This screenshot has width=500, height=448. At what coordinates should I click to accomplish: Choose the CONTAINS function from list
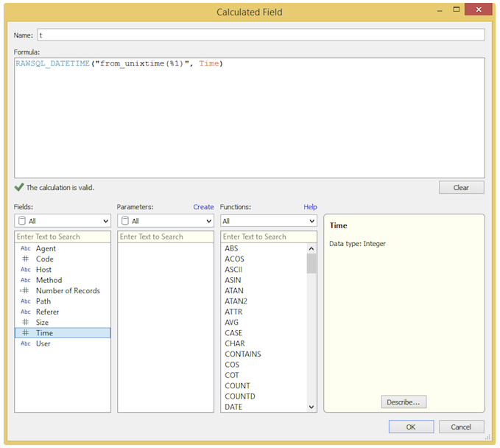(242, 354)
